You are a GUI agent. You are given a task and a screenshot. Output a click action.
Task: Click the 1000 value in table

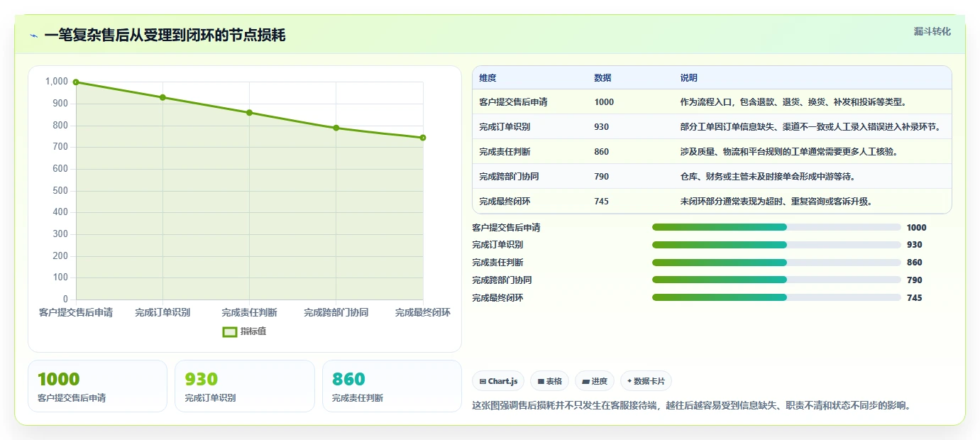click(x=604, y=102)
